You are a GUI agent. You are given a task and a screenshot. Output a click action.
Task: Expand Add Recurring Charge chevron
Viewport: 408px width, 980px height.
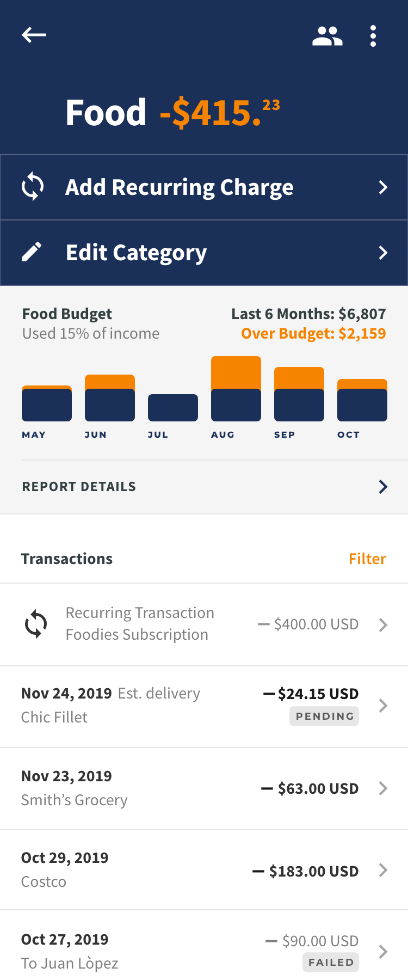click(383, 187)
